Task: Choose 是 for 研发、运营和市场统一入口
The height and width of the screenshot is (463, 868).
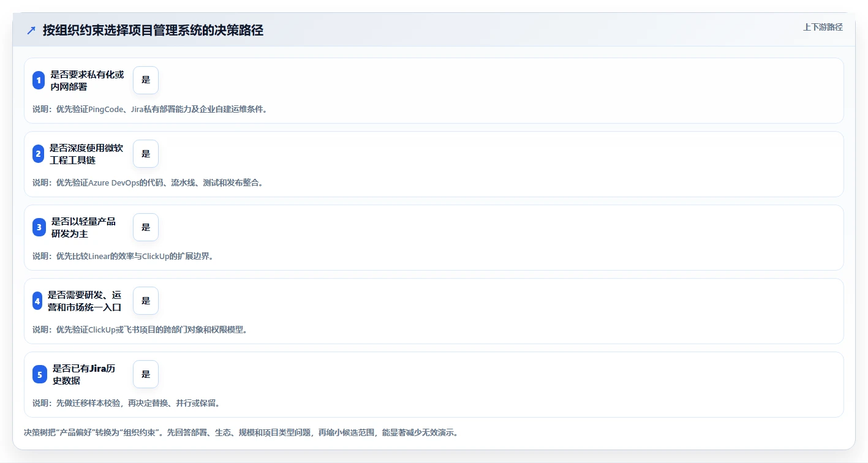Action: tap(146, 301)
